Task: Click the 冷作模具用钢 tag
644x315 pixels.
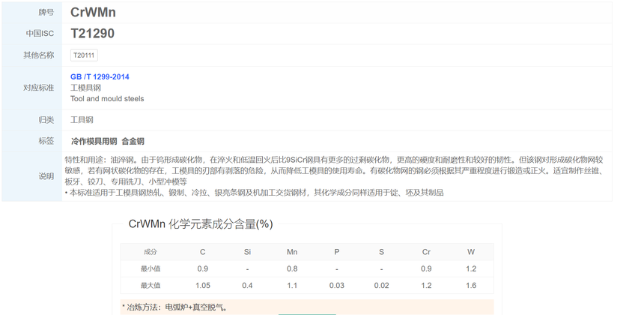Action: (x=94, y=142)
